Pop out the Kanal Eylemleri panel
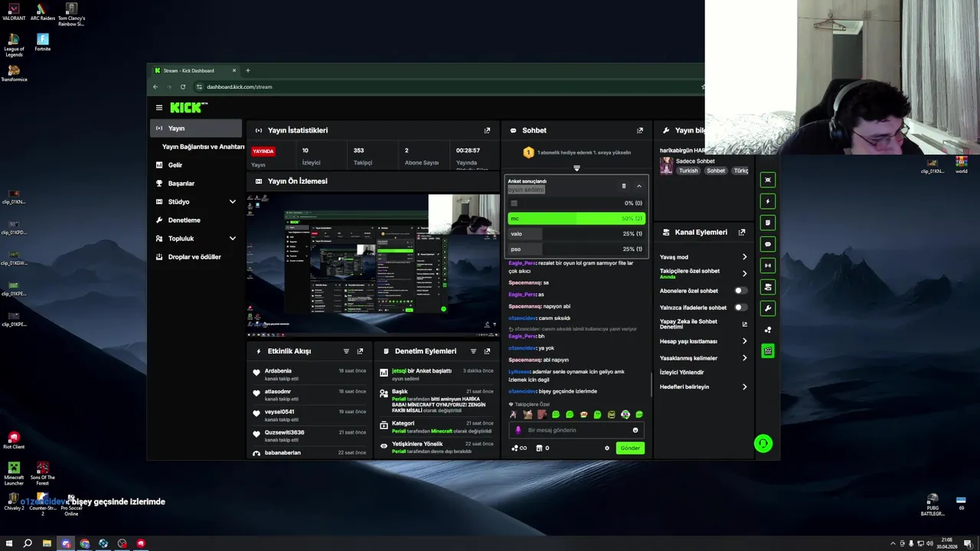The height and width of the screenshot is (551, 980). point(741,233)
